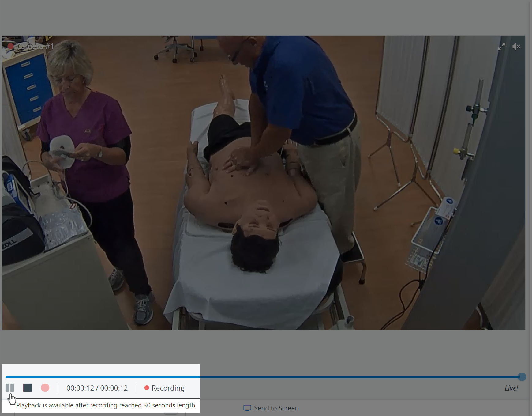Viewport: 532px width, 416px height.
Task: Expand the camera view to fullscreen
Action: coord(501,47)
